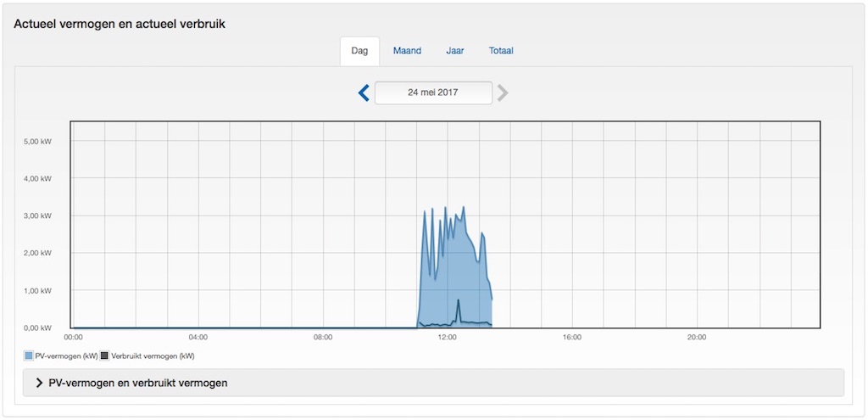Click the chevron icon beside PV-vermogen en verbruikt vermogen
This screenshot has width=868, height=420.
tap(39, 383)
